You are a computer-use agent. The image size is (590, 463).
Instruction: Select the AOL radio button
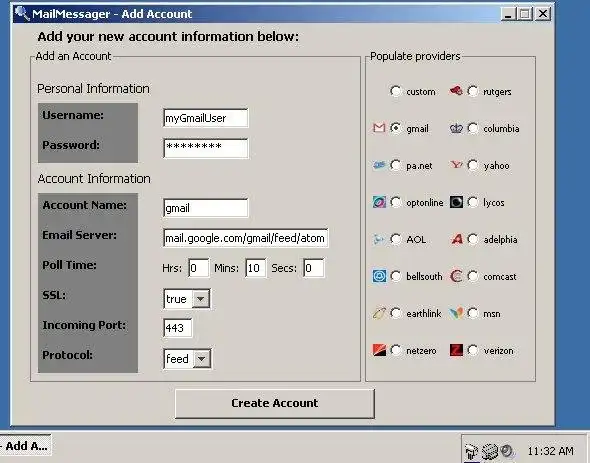[x=395, y=239]
